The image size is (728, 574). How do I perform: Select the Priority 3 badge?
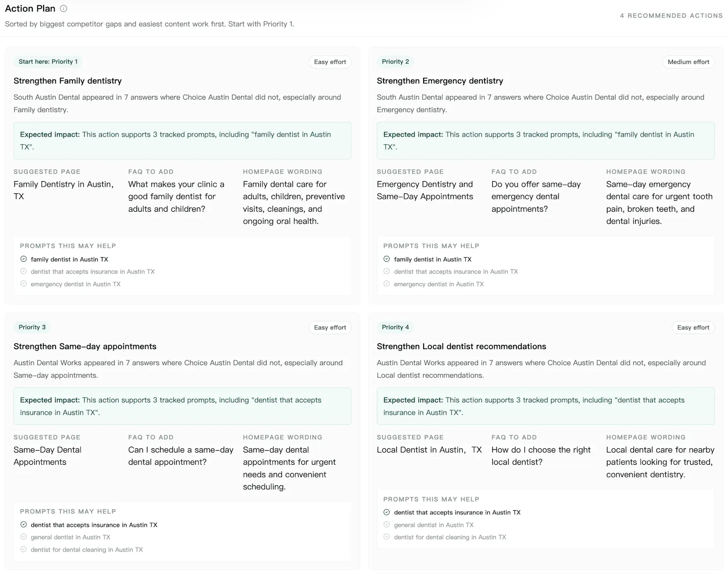32,327
